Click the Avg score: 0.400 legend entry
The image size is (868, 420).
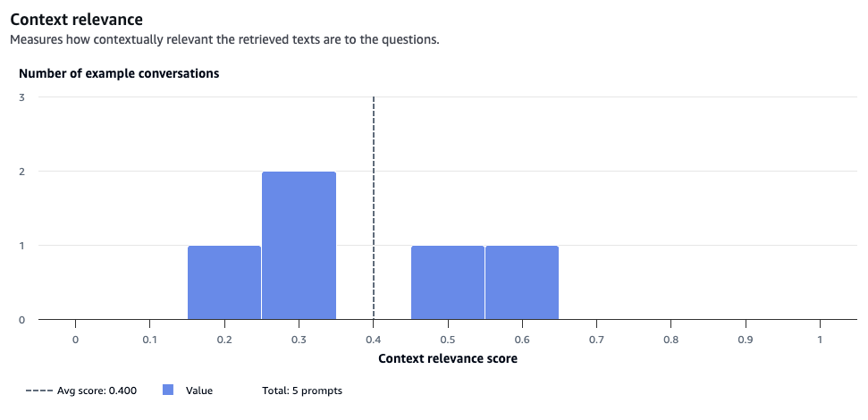click(81, 391)
